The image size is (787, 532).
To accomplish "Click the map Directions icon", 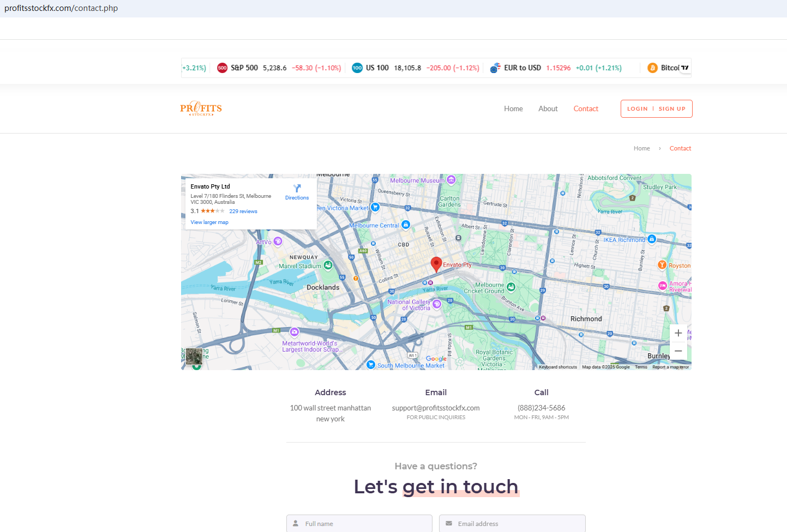I will tap(297, 189).
